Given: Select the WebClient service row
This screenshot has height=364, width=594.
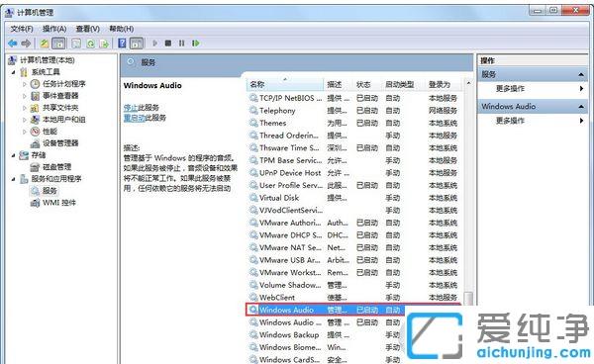Looking at the screenshot, I should (x=354, y=298).
